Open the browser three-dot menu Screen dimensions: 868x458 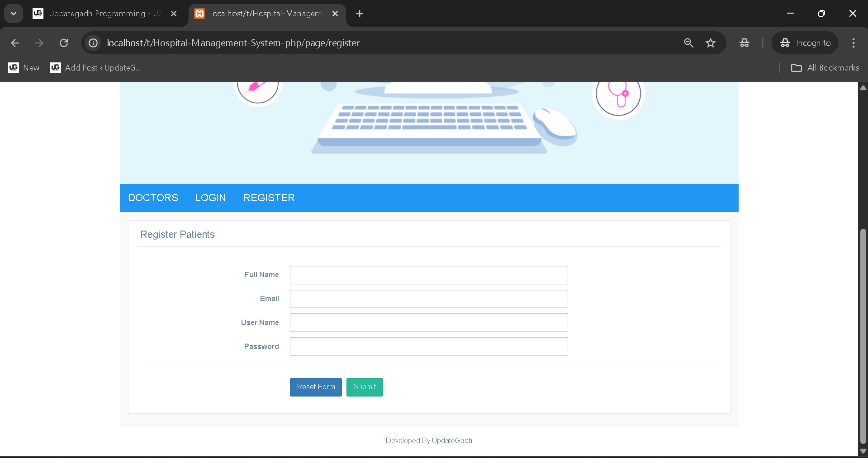(x=853, y=43)
